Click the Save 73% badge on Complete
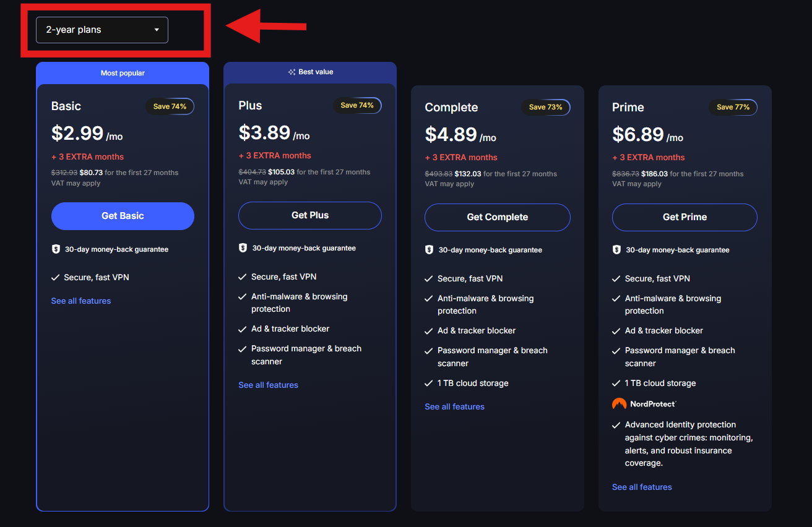The height and width of the screenshot is (527, 812). click(545, 107)
